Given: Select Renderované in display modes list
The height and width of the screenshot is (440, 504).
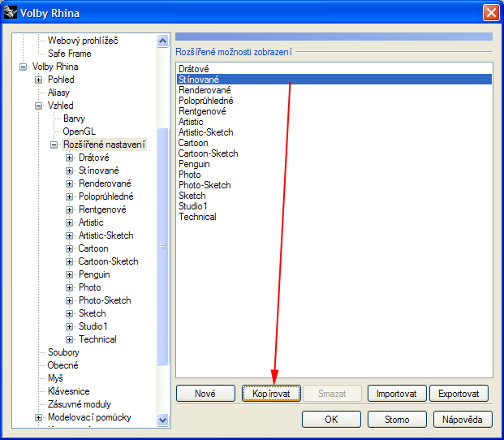Looking at the screenshot, I should coord(205,90).
